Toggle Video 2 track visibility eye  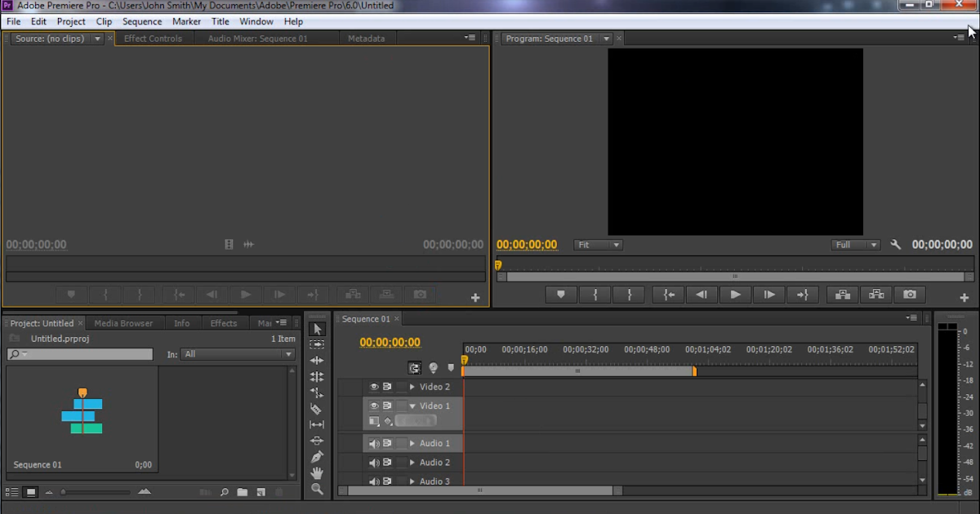[x=374, y=387]
